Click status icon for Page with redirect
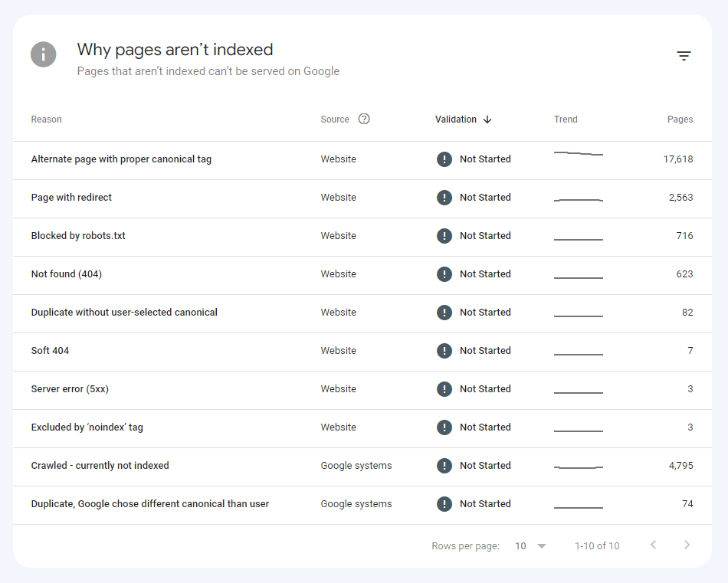Screen dimensions: 728x583 [x=444, y=198]
